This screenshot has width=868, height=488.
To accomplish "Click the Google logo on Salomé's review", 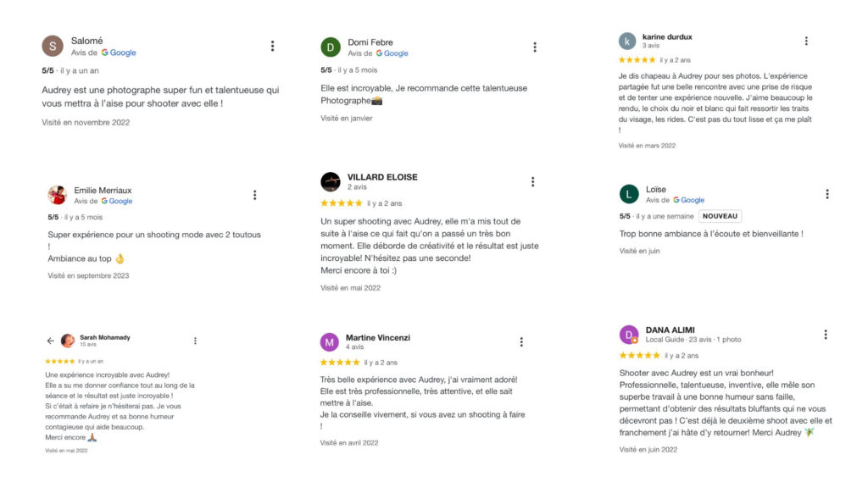I will [x=119, y=53].
